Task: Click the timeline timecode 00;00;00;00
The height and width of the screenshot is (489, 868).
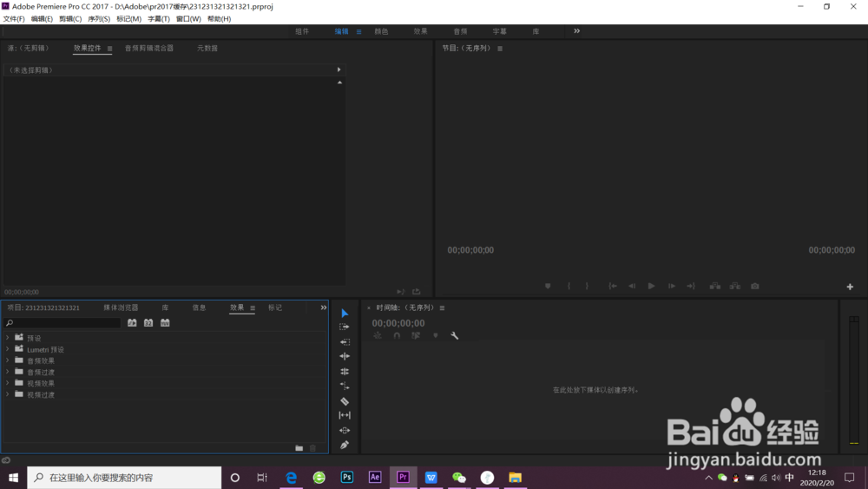Action: (398, 323)
